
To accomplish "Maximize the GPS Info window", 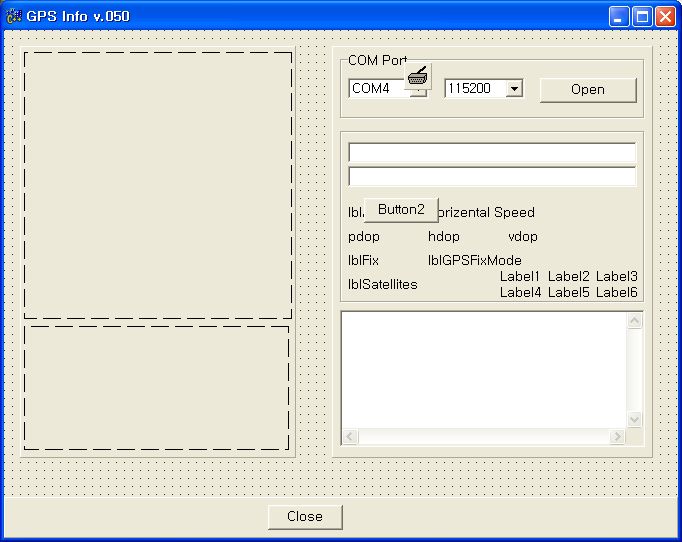I will [642, 16].
